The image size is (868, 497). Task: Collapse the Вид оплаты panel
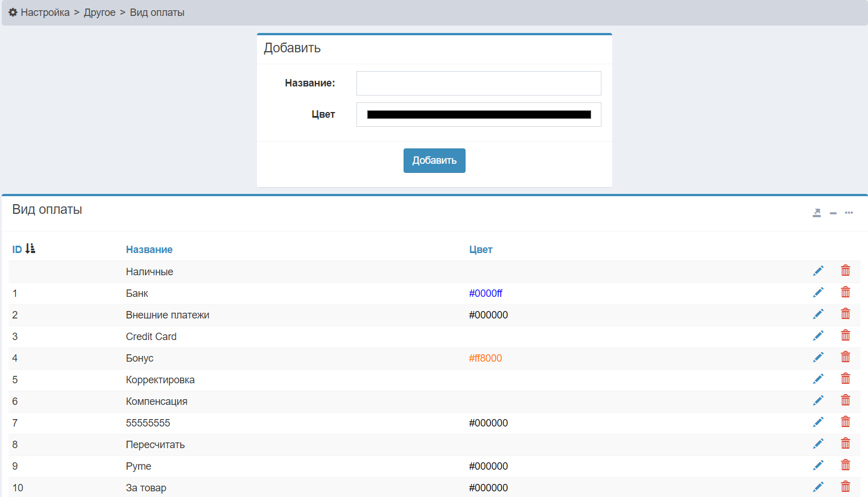tap(833, 213)
